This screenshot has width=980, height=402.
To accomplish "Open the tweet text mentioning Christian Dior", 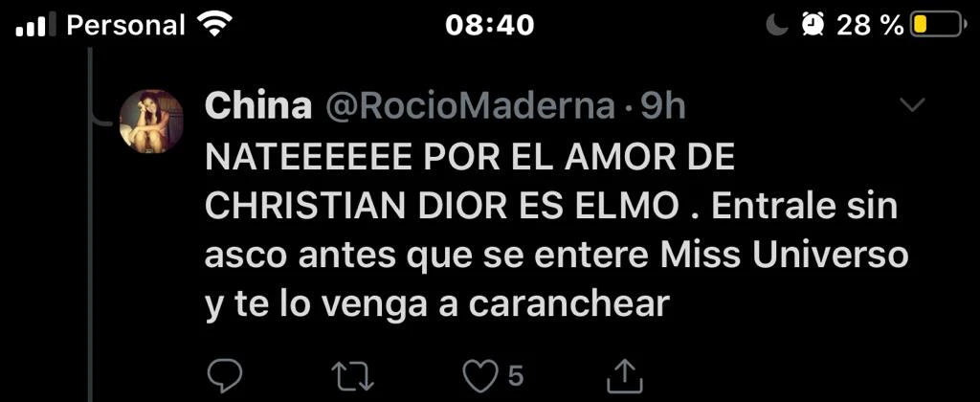I will 557,232.
